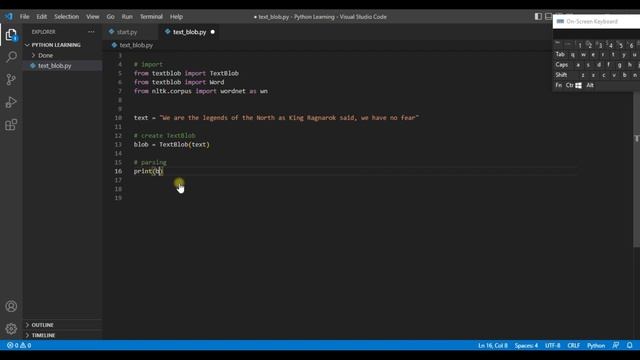
Task: Open the View menu
Action: click(x=93, y=17)
